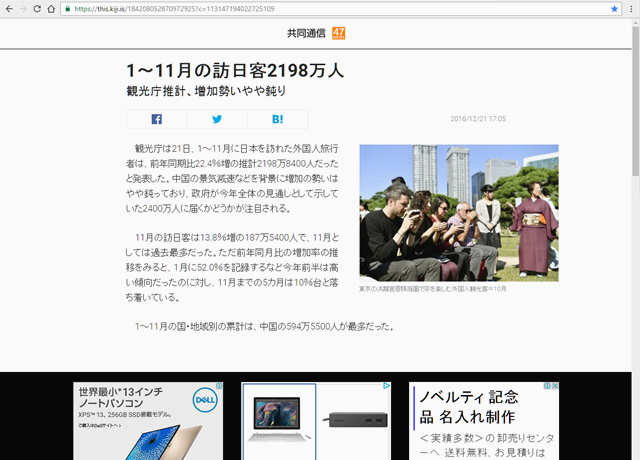The height and width of the screenshot is (460, 640).
Task: Bookmark this page with the star icon
Action: click(615, 9)
